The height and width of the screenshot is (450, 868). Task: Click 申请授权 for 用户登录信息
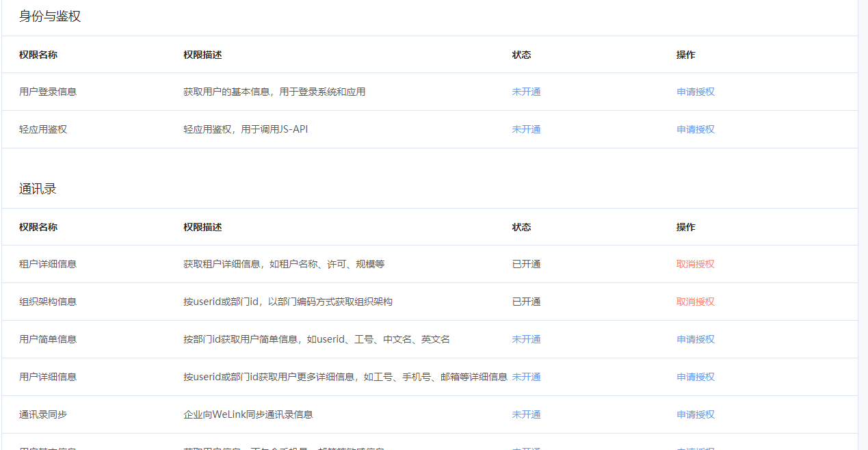[x=696, y=92]
